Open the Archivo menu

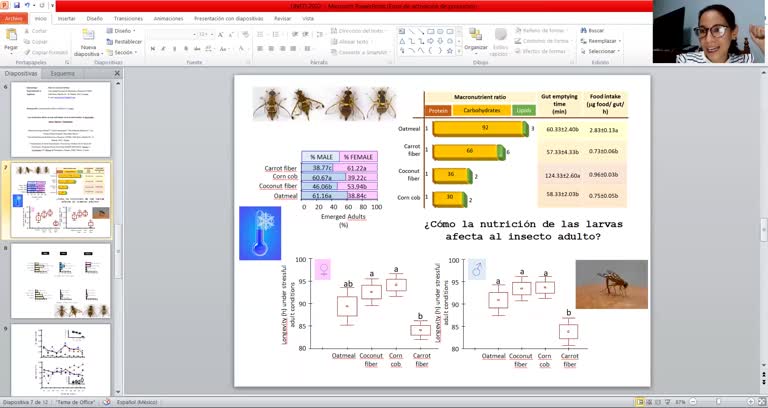(14, 18)
